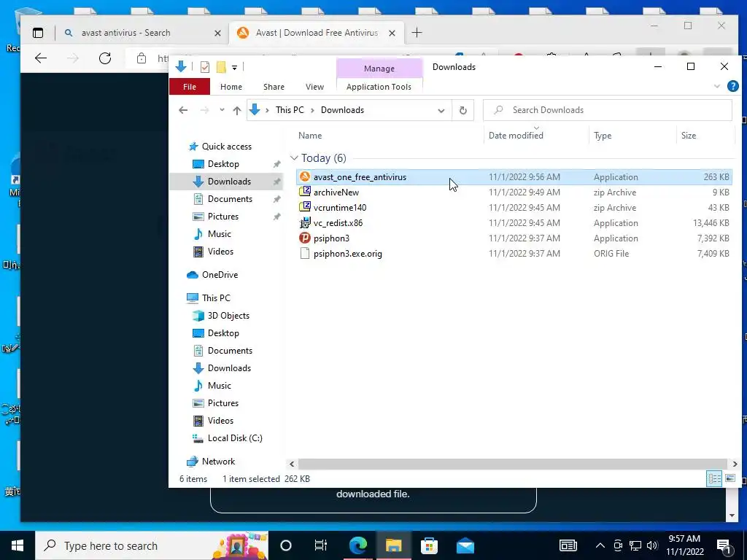Open Network in navigation pane
This screenshot has height=560, width=747.
coord(218,462)
